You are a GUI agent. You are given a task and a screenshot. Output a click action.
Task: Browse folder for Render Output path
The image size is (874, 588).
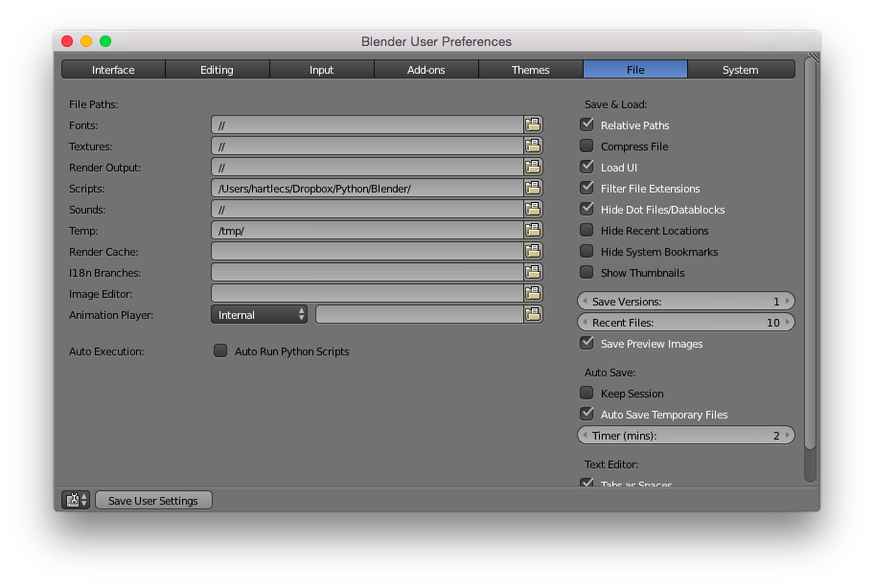(533, 167)
